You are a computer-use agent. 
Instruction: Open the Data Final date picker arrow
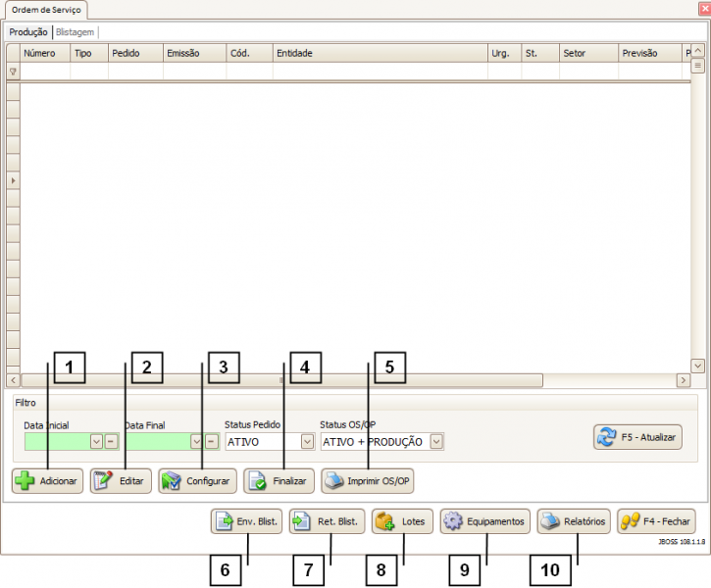tap(196, 442)
